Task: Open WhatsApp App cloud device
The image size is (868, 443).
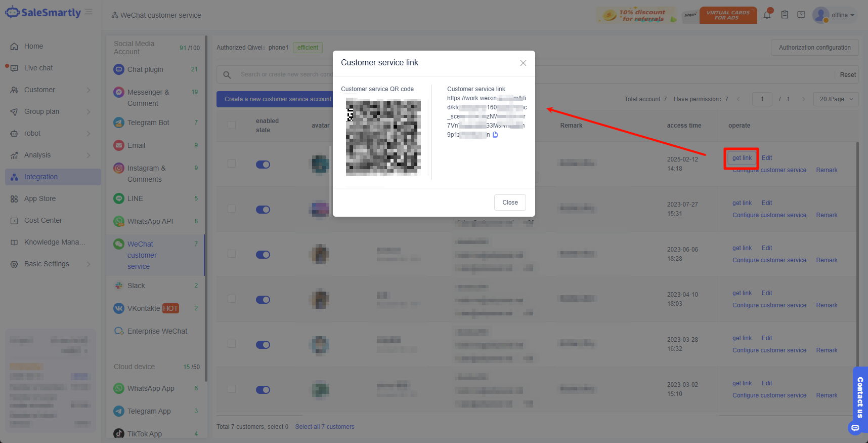Action: coord(156,388)
